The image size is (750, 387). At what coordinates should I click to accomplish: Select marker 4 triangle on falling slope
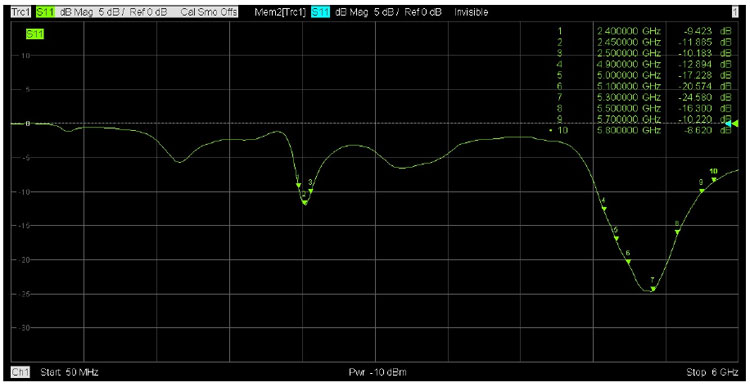pyautogui.click(x=604, y=209)
